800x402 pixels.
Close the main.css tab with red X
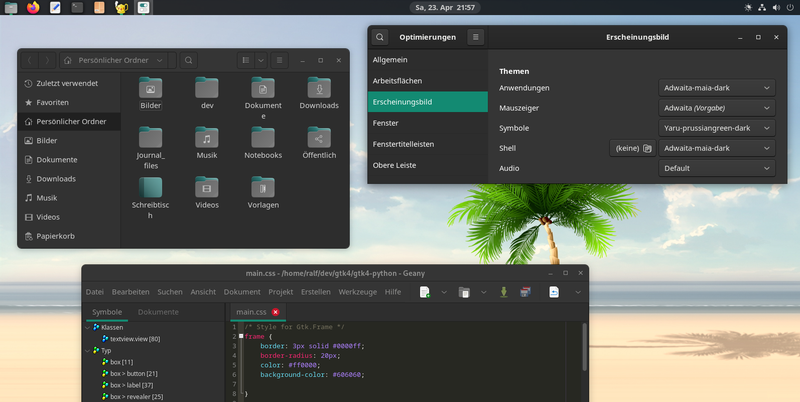point(276,312)
